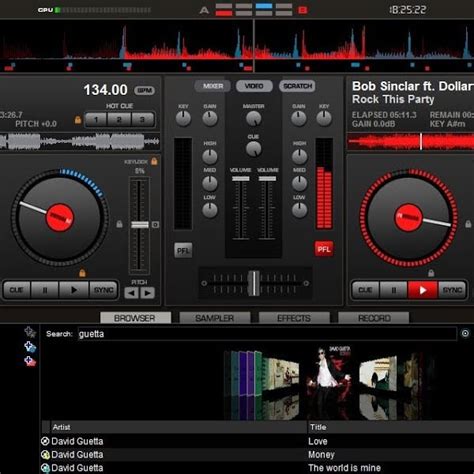Click the left deck CUE button

tap(17, 290)
